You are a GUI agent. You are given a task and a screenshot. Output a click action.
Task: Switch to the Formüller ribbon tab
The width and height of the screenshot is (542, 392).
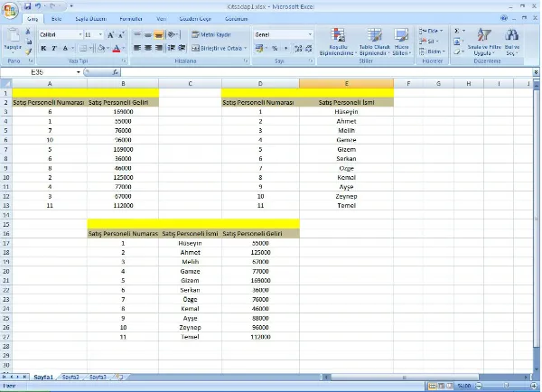click(131, 18)
